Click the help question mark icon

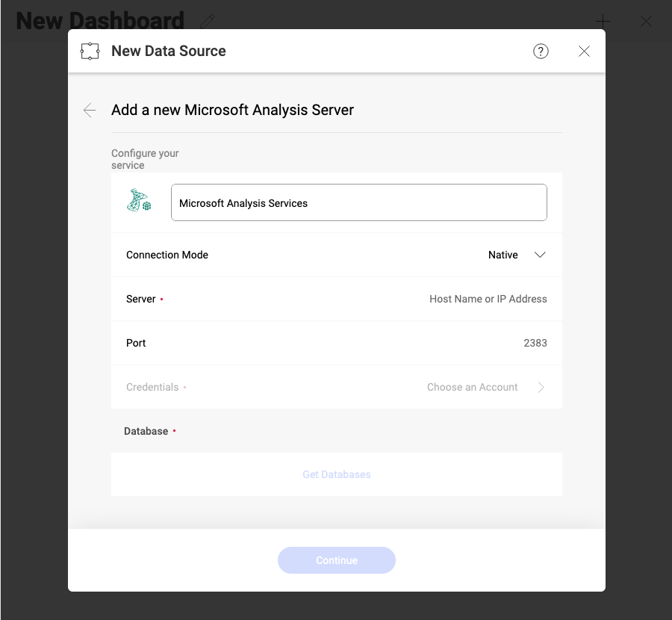tap(541, 51)
